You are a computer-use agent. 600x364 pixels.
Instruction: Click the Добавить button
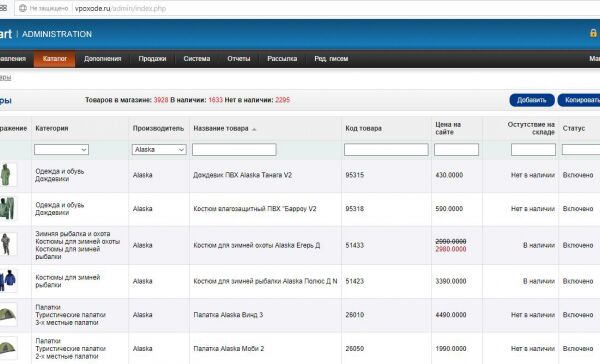click(532, 100)
